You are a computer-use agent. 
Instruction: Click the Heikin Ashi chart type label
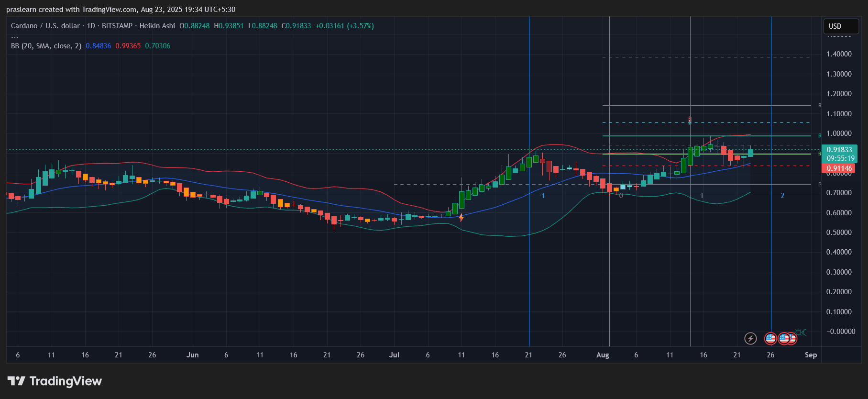(157, 26)
